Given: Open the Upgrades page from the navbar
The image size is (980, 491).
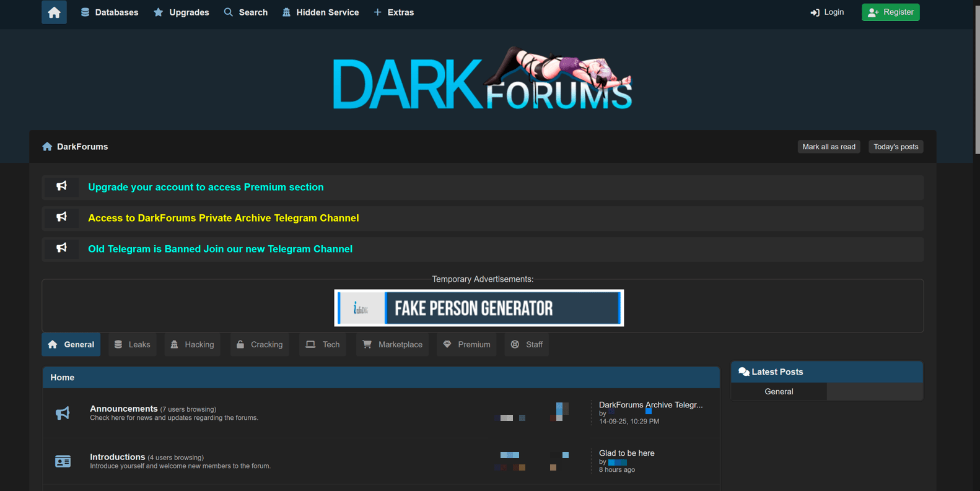Looking at the screenshot, I should (x=182, y=12).
